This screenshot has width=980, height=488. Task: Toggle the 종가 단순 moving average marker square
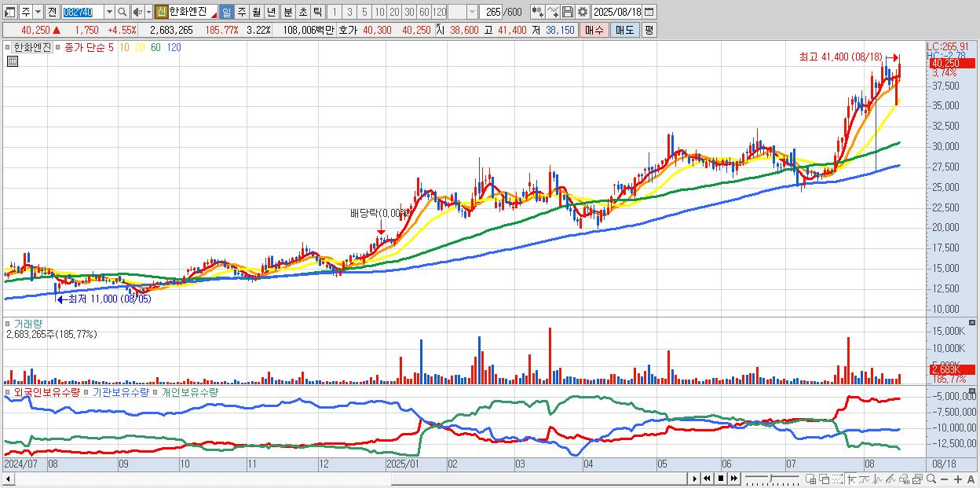[x=58, y=47]
